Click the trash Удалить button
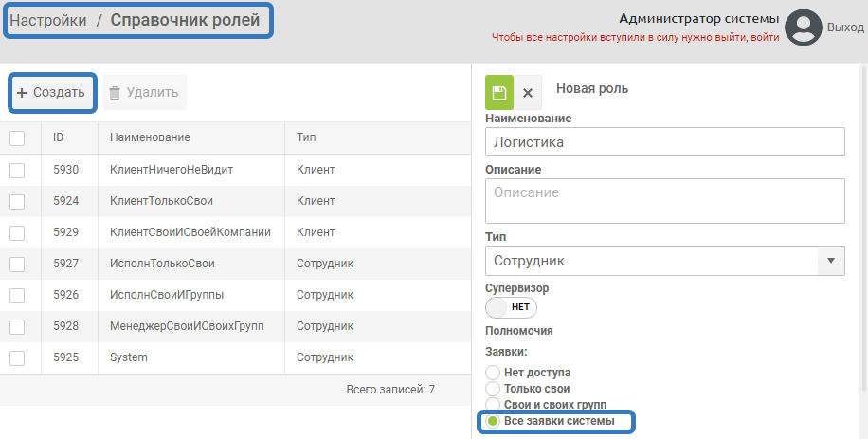 click(144, 93)
